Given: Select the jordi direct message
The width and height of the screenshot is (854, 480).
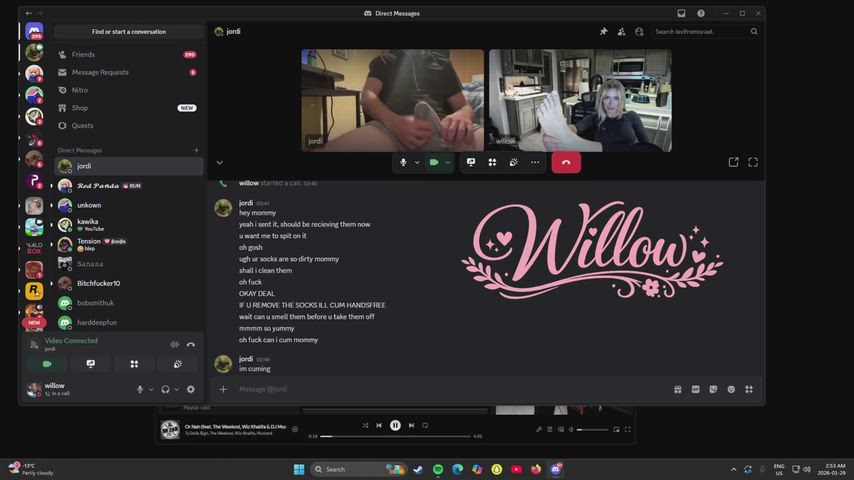Looking at the screenshot, I should point(129,166).
